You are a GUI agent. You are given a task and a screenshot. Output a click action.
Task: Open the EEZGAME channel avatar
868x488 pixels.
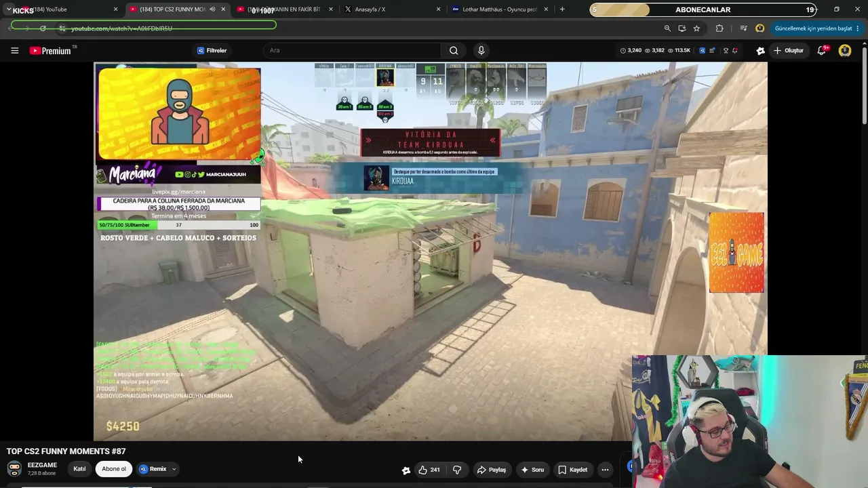pyautogui.click(x=14, y=469)
